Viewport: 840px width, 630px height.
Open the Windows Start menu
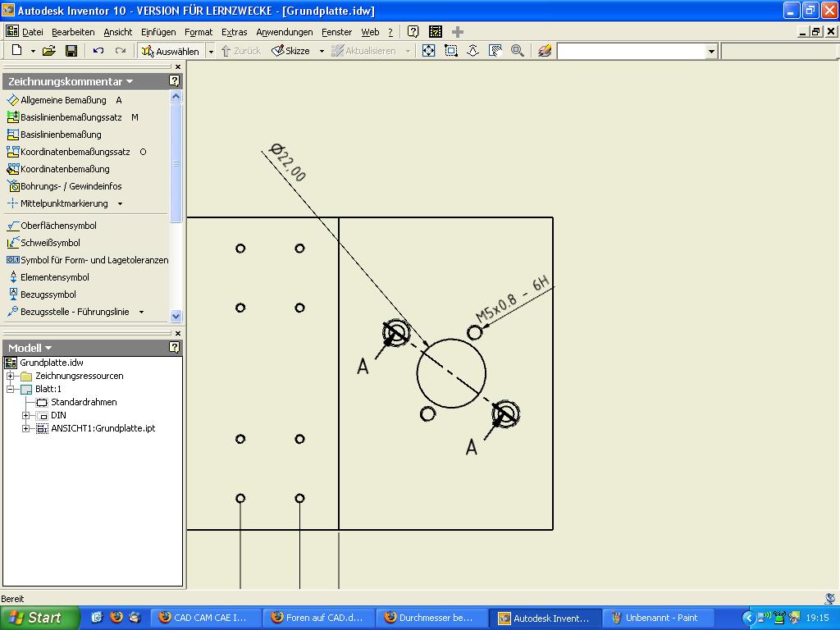[x=39, y=617]
